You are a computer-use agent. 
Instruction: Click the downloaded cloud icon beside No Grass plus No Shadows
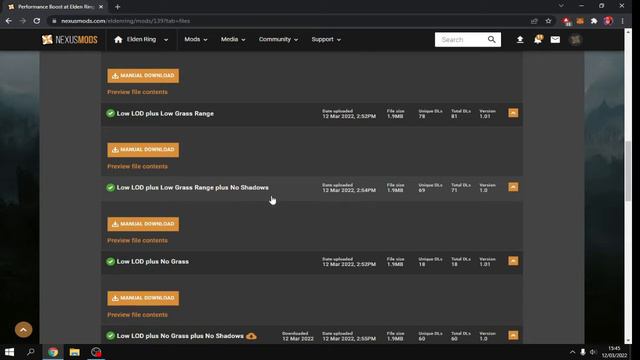pyautogui.click(x=251, y=336)
